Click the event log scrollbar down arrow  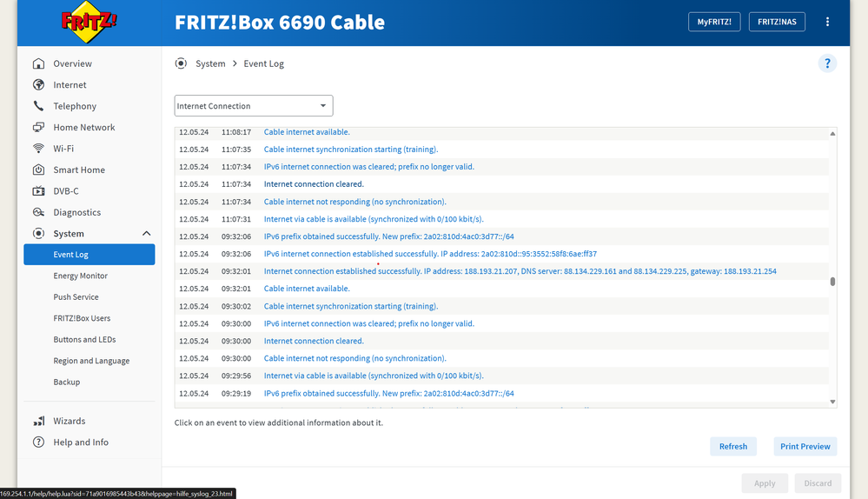point(832,402)
